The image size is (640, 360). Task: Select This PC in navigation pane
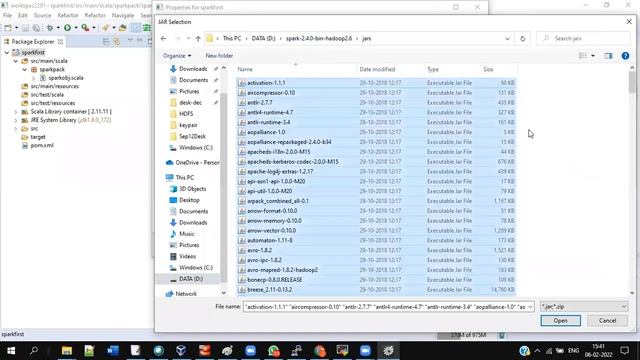(x=184, y=178)
